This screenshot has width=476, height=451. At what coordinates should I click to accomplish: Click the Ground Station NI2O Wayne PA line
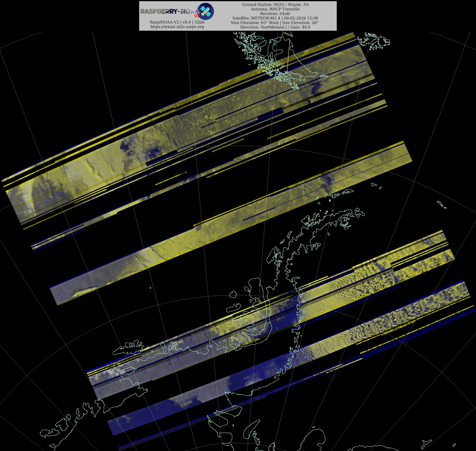pyautogui.click(x=275, y=5)
